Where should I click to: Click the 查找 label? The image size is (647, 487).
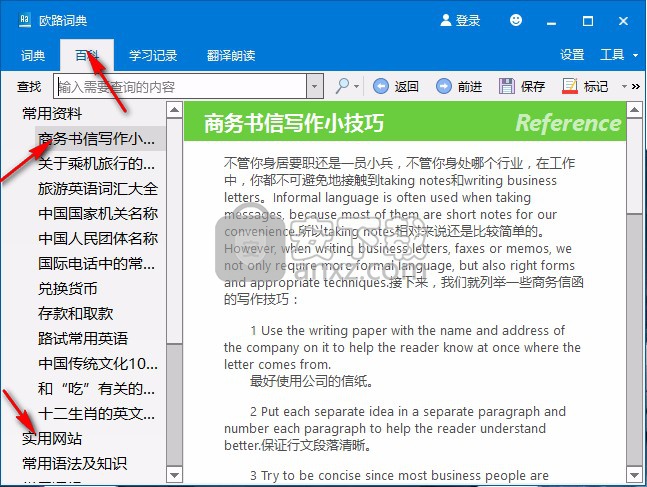29,87
